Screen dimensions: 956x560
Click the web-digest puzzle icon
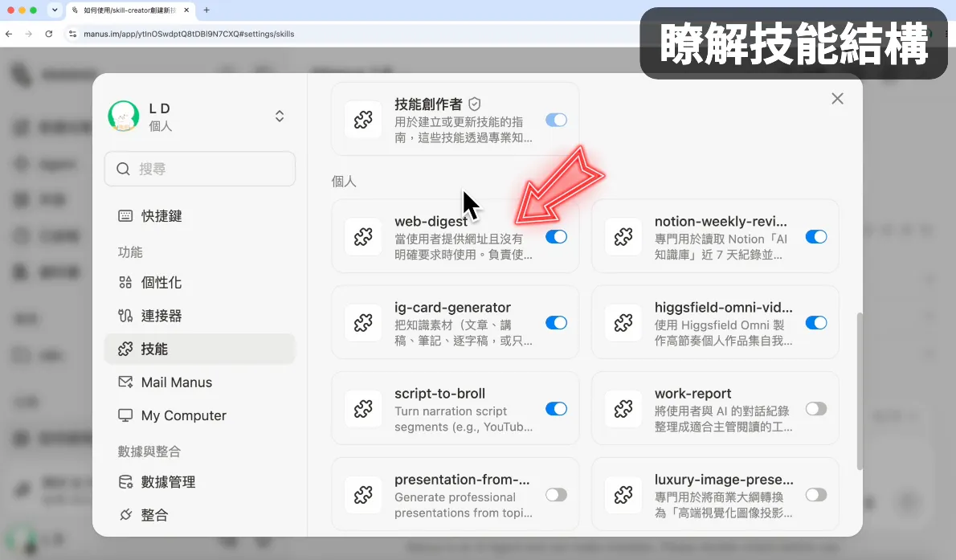(x=363, y=237)
